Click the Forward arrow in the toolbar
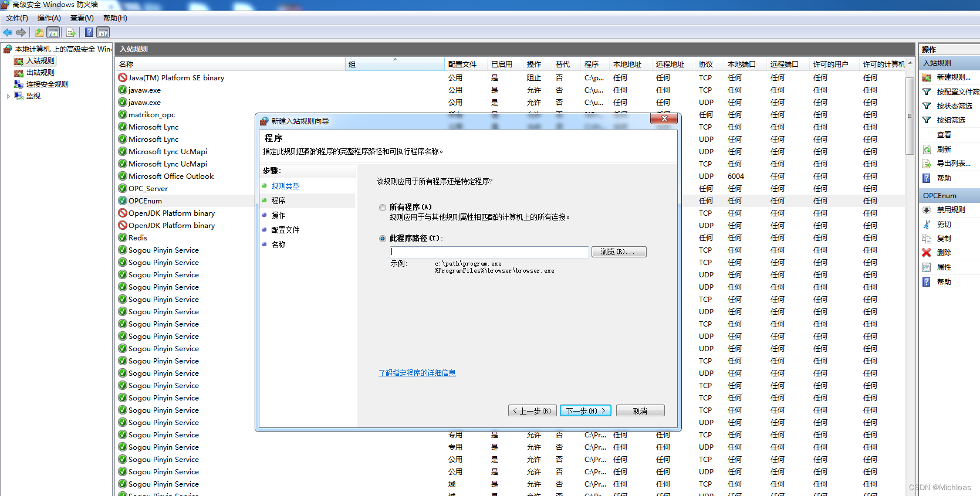The width and height of the screenshot is (980, 496). tap(21, 33)
